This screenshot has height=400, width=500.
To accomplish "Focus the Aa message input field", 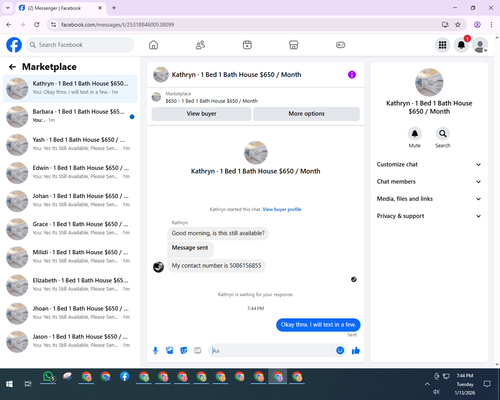I will (272, 350).
